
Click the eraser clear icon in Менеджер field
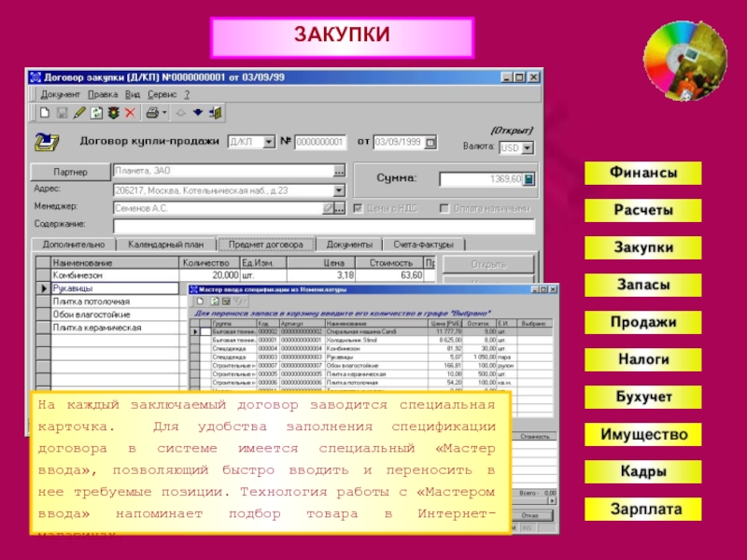coord(328,208)
